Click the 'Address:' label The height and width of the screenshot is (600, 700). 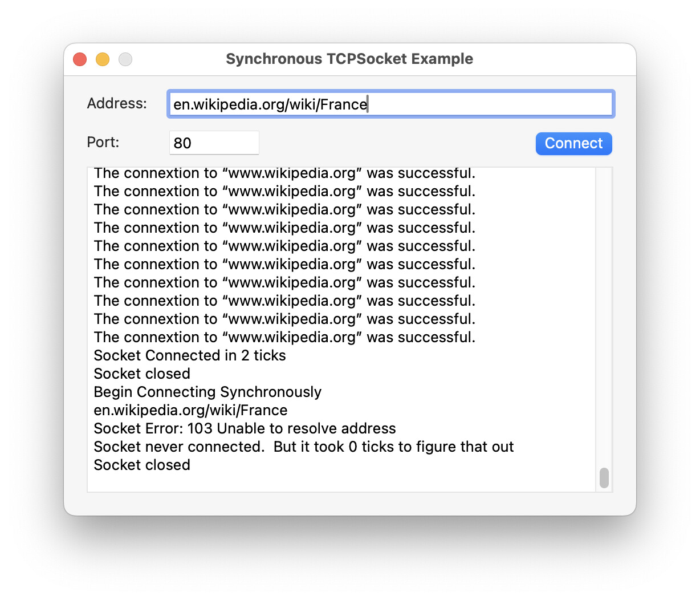coord(117,103)
